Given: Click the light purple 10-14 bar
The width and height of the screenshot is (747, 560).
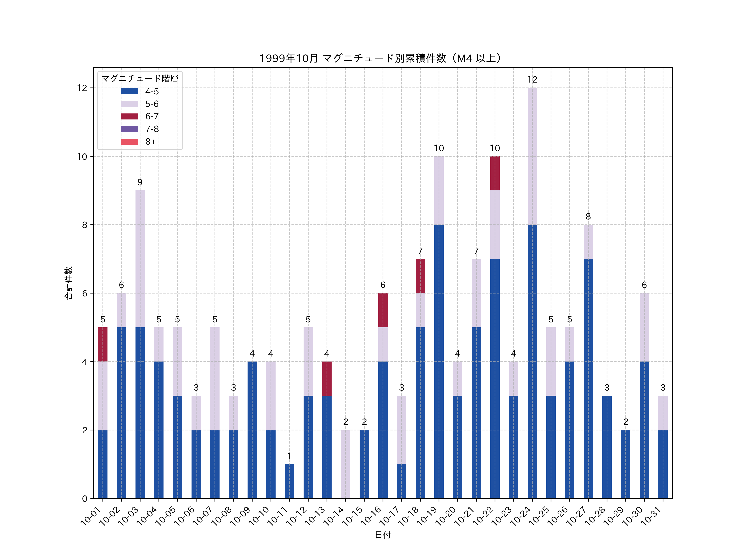Looking at the screenshot, I should [345, 464].
